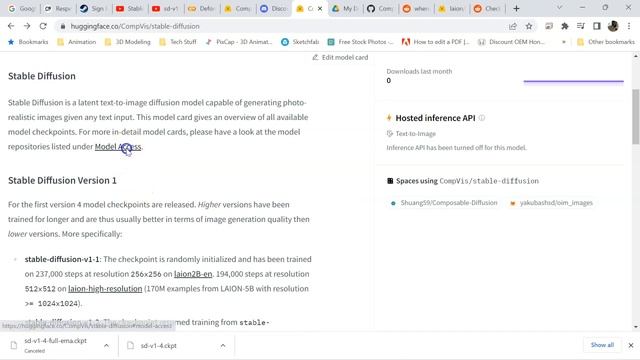The height and width of the screenshot is (360, 640).
Task: Open the media control icon in the toolbar
Action: click(581, 26)
